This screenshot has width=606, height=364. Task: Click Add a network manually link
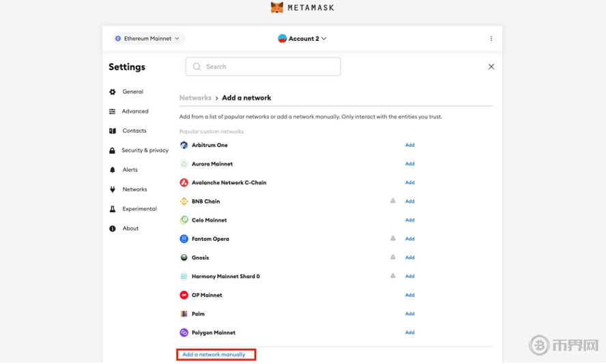(x=214, y=354)
